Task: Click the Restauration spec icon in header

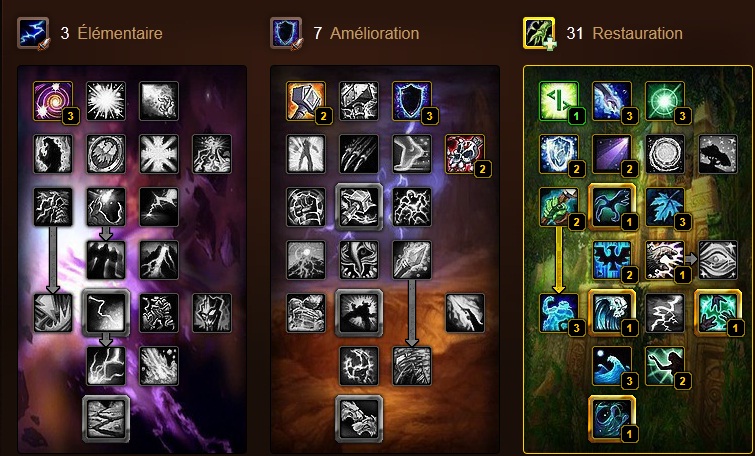Action: [x=539, y=33]
